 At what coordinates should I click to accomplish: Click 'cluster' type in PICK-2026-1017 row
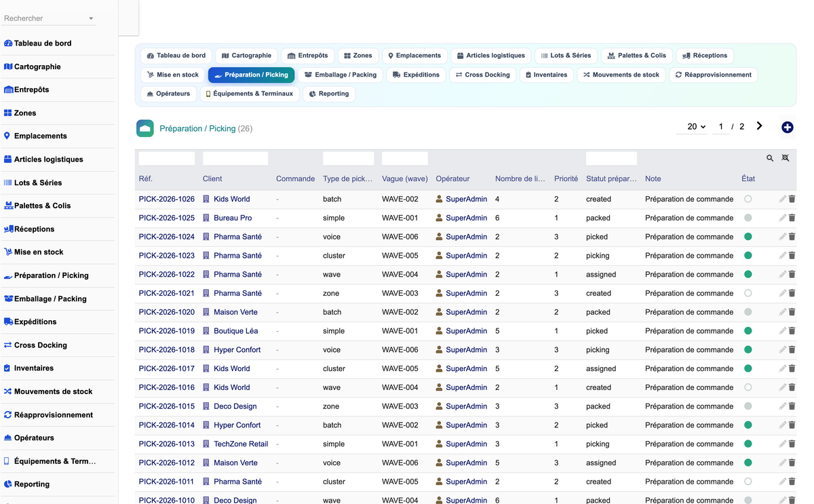tap(334, 369)
